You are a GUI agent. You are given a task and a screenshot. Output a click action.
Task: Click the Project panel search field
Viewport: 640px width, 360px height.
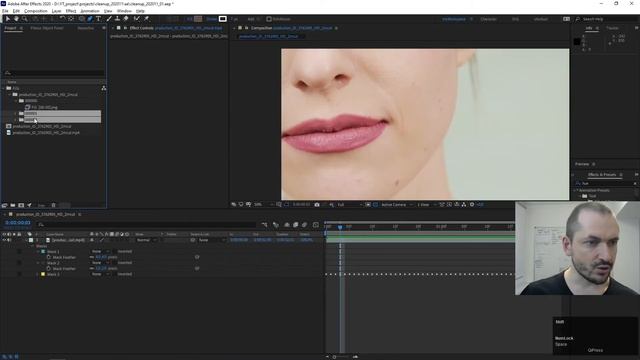coord(54,73)
